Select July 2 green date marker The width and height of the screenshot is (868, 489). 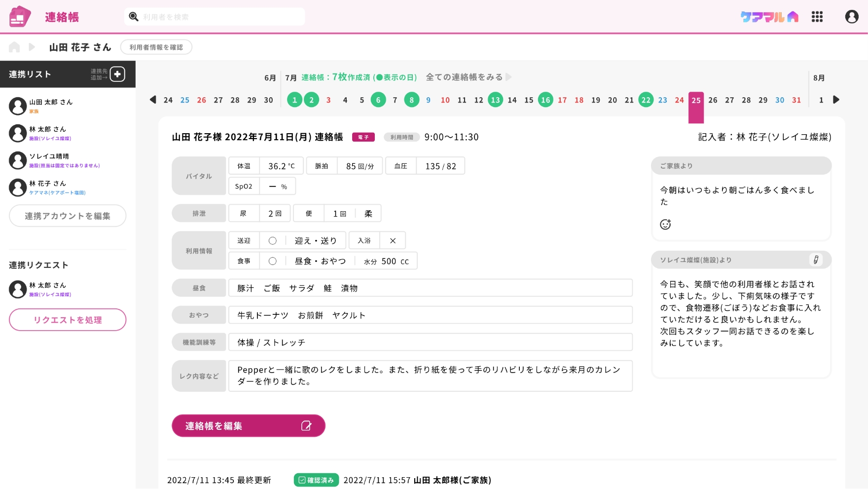pos(311,100)
